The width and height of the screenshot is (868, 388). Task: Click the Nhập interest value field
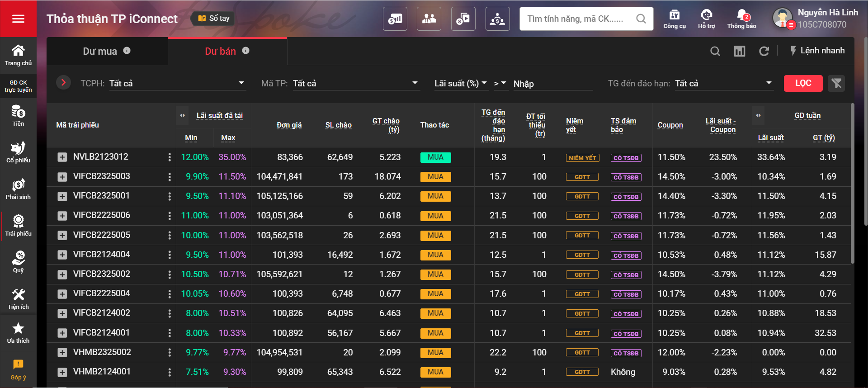pos(552,84)
